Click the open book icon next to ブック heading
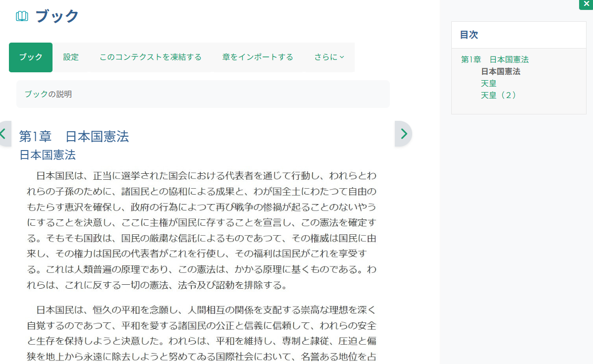 pyautogui.click(x=21, y=16)
